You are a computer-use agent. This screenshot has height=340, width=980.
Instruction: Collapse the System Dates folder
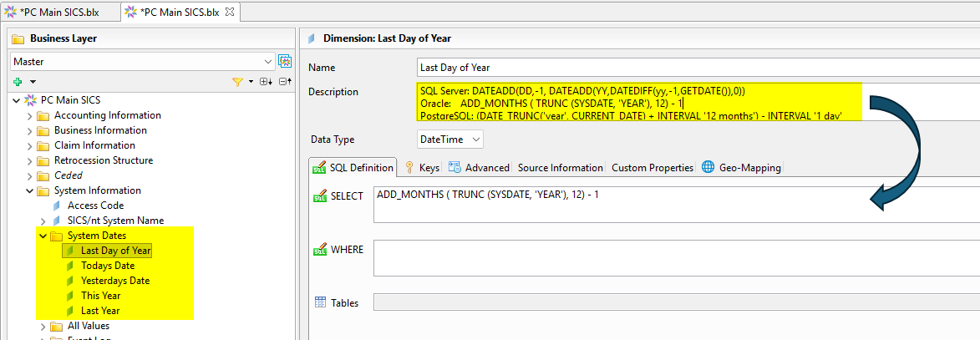(43, 236)
